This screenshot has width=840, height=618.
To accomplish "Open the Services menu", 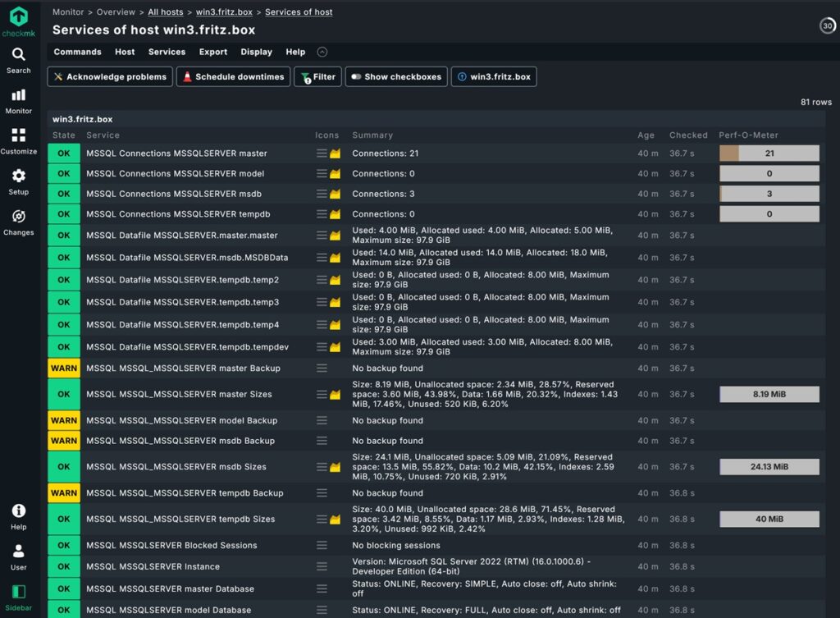I will click(x=167, y=52).
